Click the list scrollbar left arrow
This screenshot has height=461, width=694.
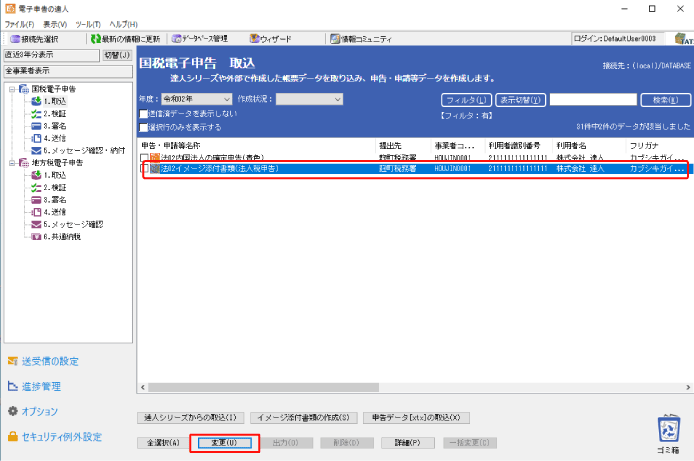pos(143,388)
